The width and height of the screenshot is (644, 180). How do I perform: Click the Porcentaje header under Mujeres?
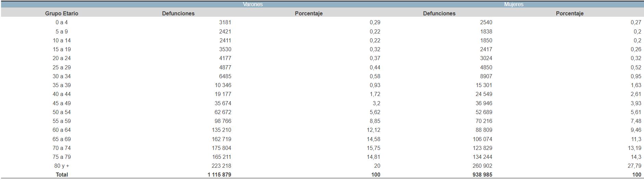tap(569, 13)
